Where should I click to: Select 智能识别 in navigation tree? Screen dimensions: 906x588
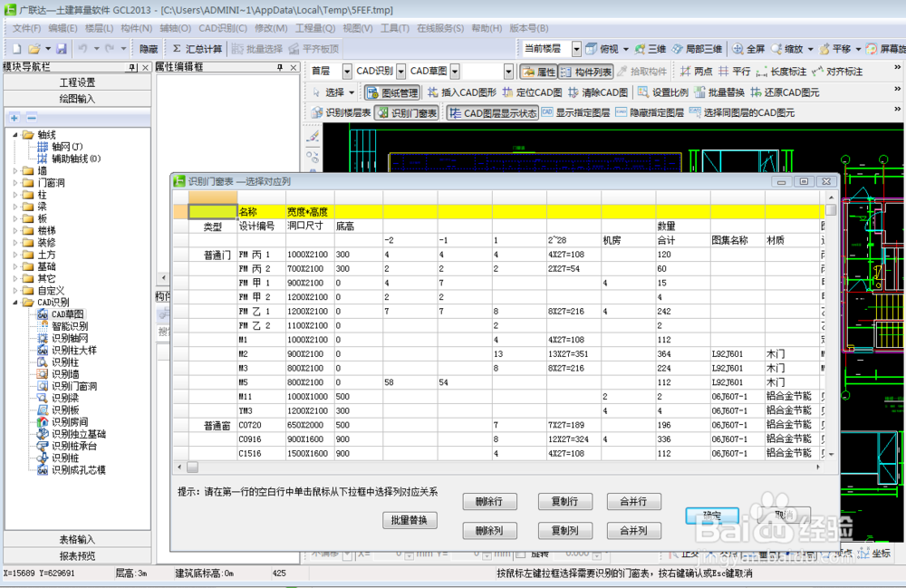(x=70, y=326)
